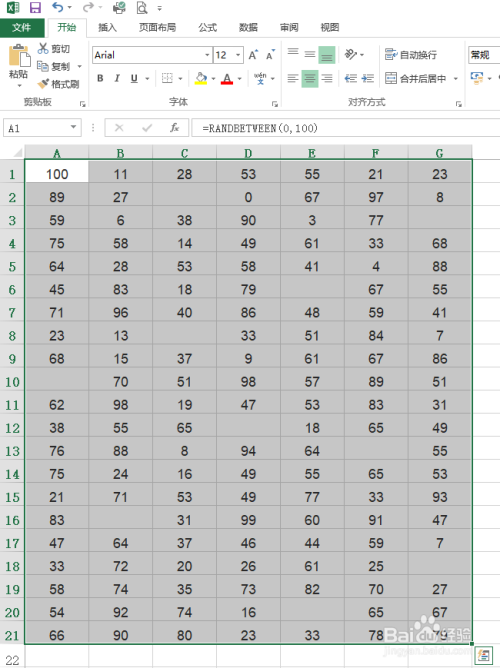Switch to the 插入 (Insert) tab
Screen dimensions: 500x668
[x=107, y=28]
